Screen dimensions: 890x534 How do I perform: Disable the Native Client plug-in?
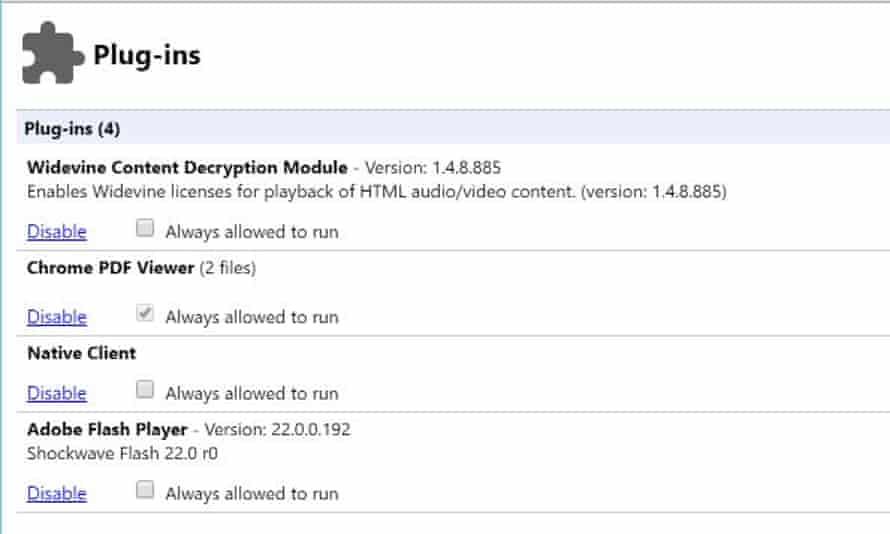57,393
